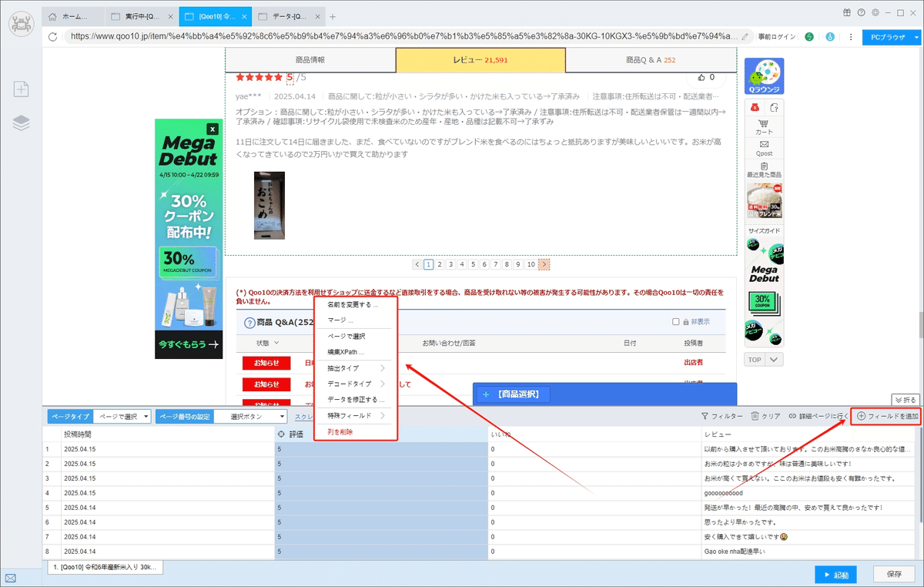
Task: Click the page question mark icon beside the money bag
Action: (x=774, y=107)
